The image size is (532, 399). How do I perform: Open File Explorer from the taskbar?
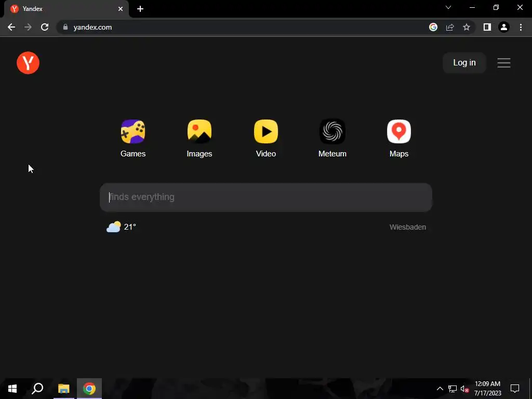click(x=63, y=389)
